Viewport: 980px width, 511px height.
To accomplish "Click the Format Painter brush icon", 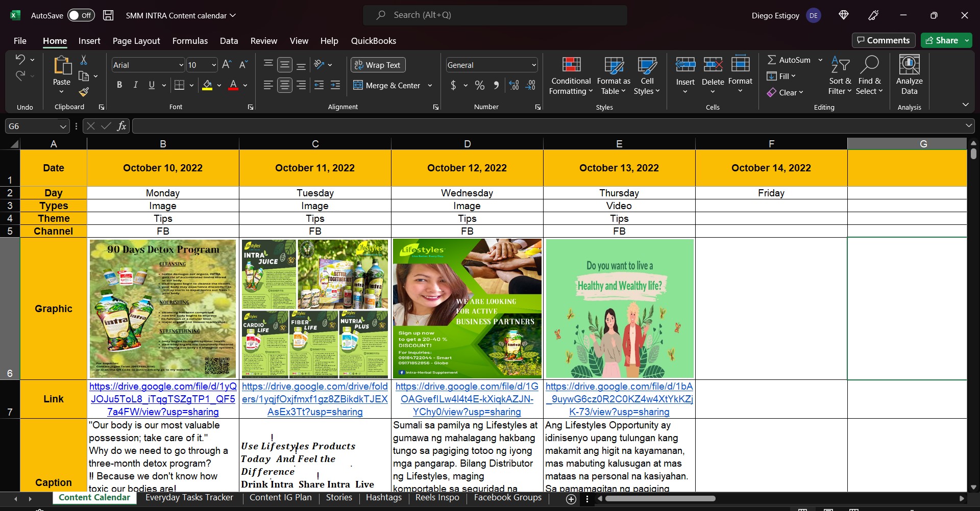I will [84, 92].
